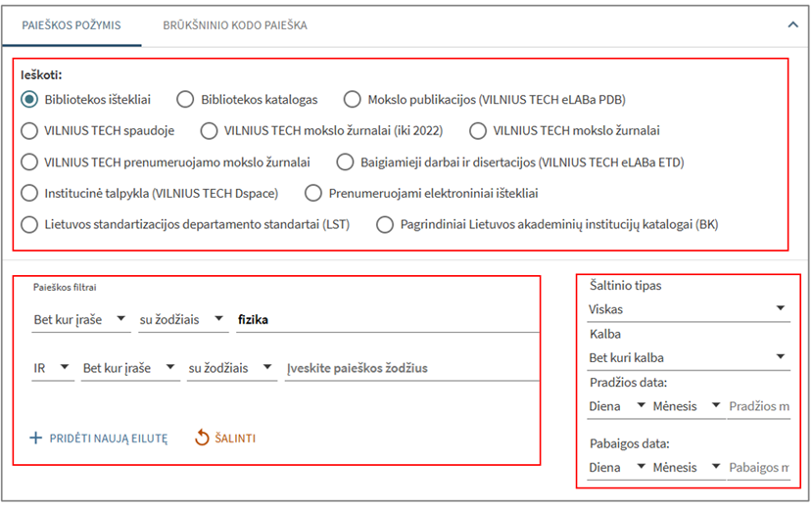Image resolution: width=812 pixels, height=508 pixels.
Task: Open first row su žodžiais dropdown
Action: coord(179,319)
